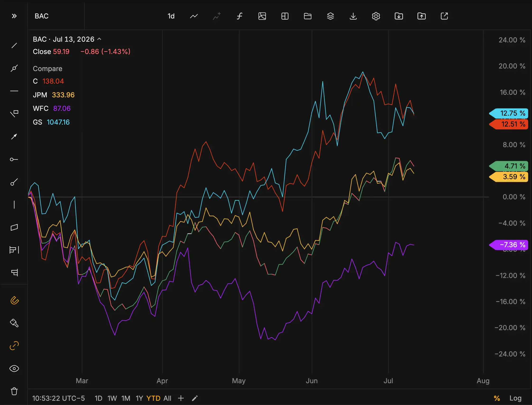Image resolution: width=532 pixels, height=405 pixels.
Task: Switch to the 1Y time range
Action: pos(139,398)
